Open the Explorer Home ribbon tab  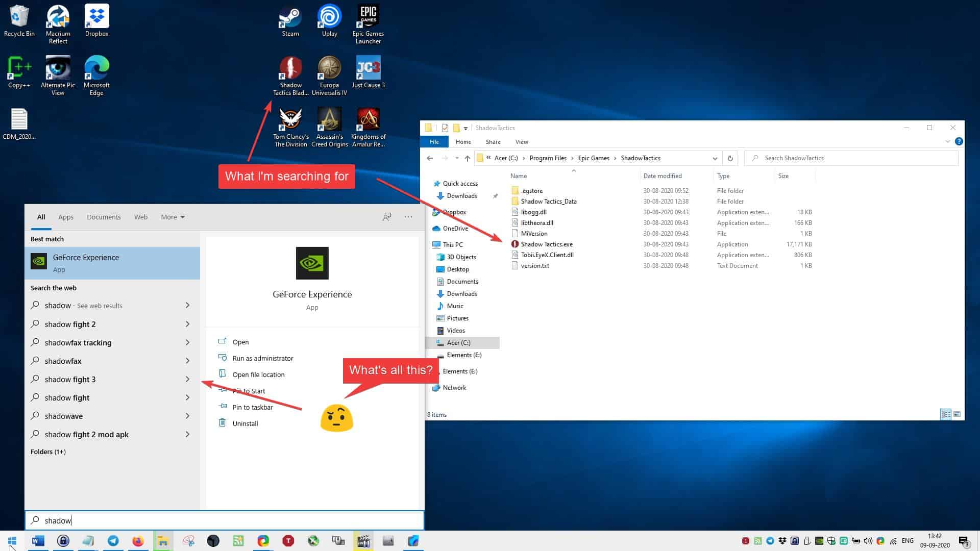click(x=463, y=141)
